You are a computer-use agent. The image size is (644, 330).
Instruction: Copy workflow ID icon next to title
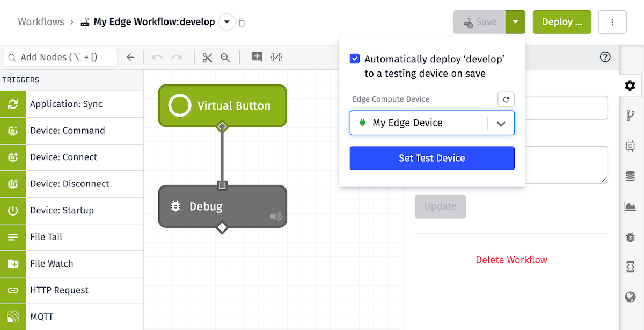click(241, 23)
